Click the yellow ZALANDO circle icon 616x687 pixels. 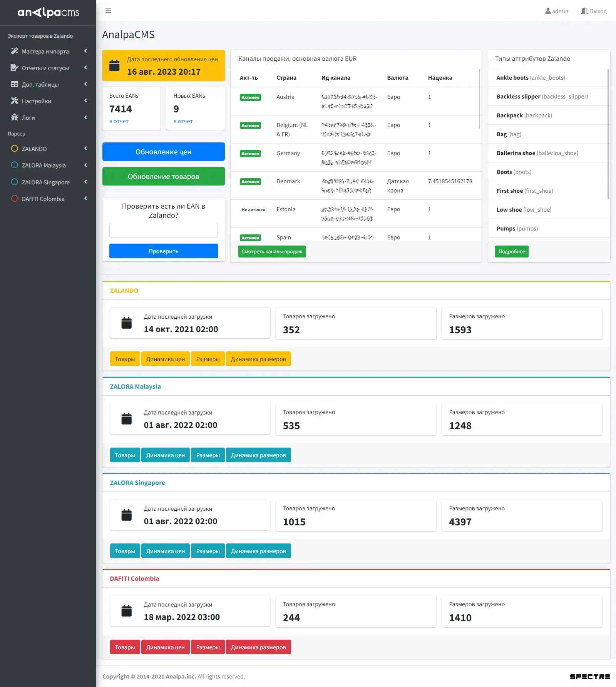[x=15, y=149]
